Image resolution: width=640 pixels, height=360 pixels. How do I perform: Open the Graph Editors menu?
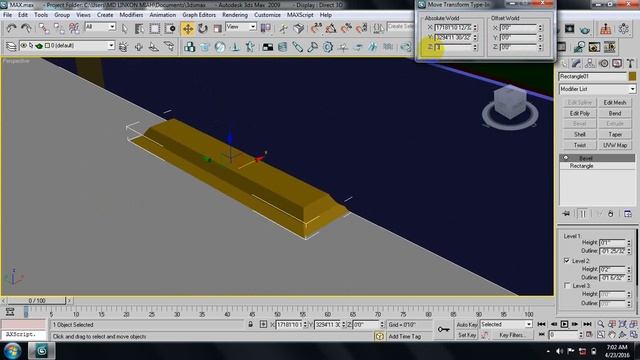[199, 15]
